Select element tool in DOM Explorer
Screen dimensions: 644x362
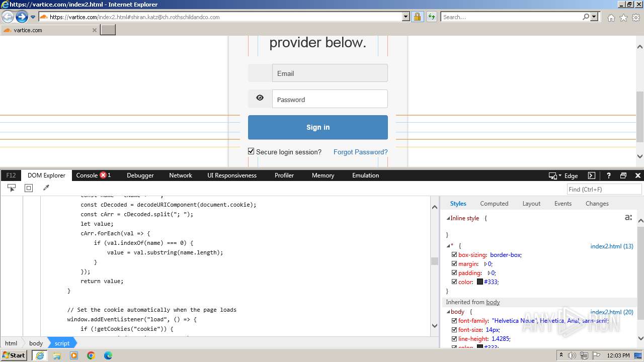(x=12, y=188)
